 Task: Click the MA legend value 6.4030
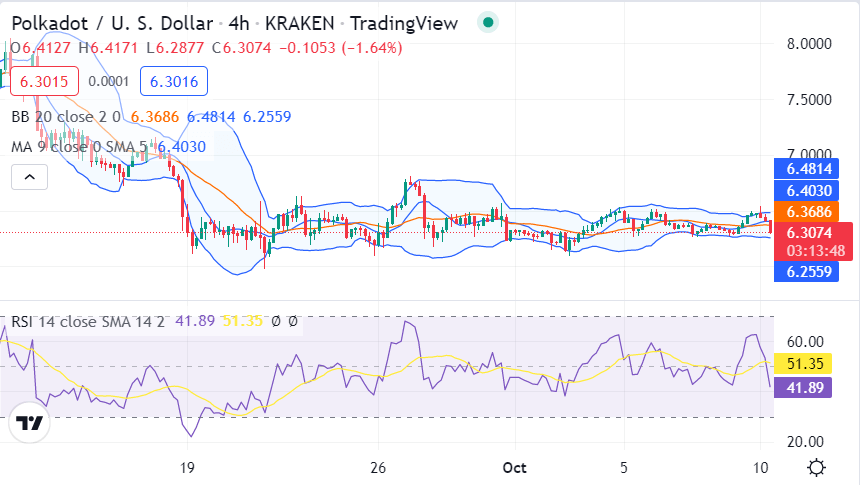(x=182, y=146)
